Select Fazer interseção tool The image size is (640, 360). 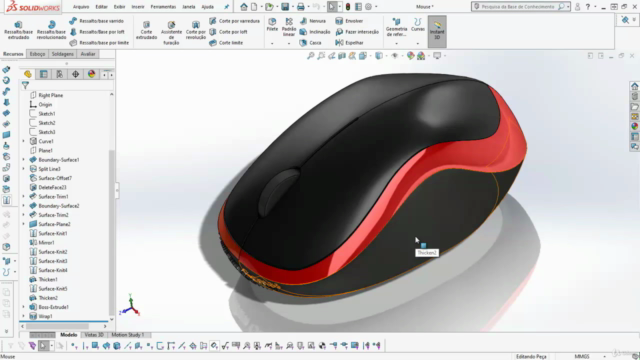(x=357, y=32)
